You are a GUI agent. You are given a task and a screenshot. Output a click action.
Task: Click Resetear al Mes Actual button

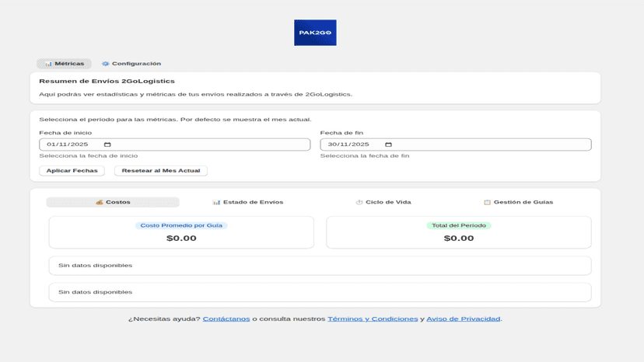pos(161,170)
